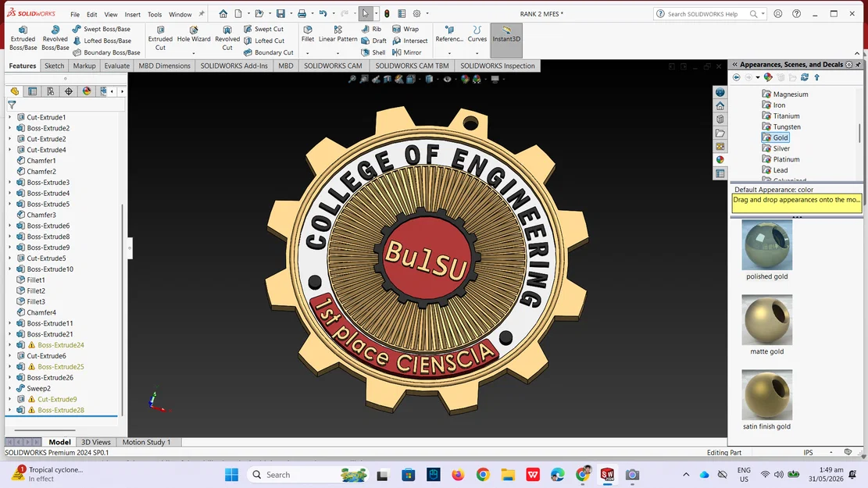The height and width of the screenshot is (488, 868).
Task: Expand the Boss-Extrude2 feature node
Action: click(x=9, y=128)
